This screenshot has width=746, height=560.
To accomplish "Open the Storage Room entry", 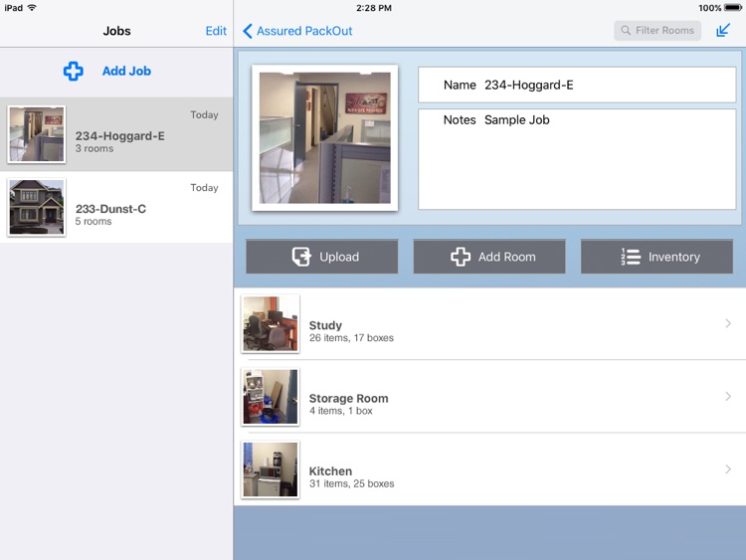I will (x=490, y=396).
